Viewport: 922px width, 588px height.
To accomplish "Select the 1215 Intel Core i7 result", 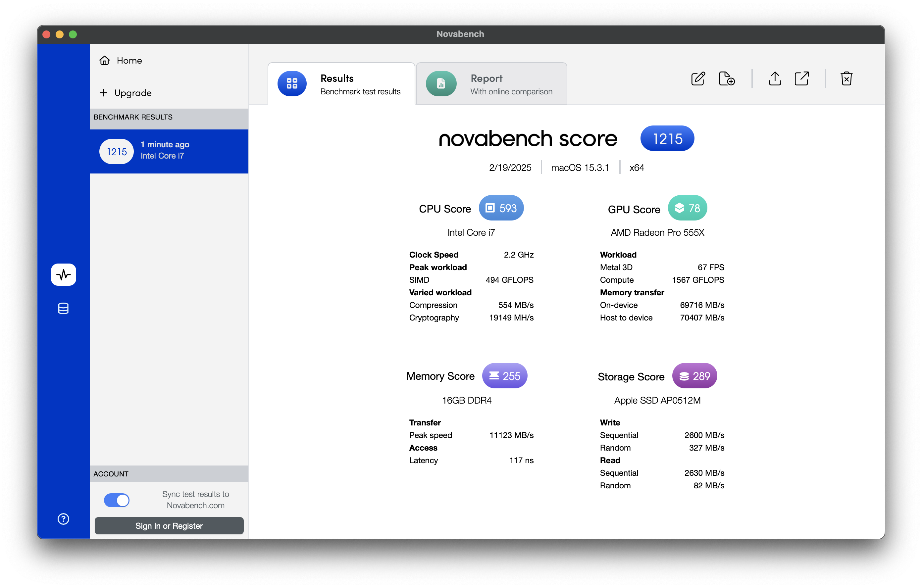I will (x=169, y=151).
